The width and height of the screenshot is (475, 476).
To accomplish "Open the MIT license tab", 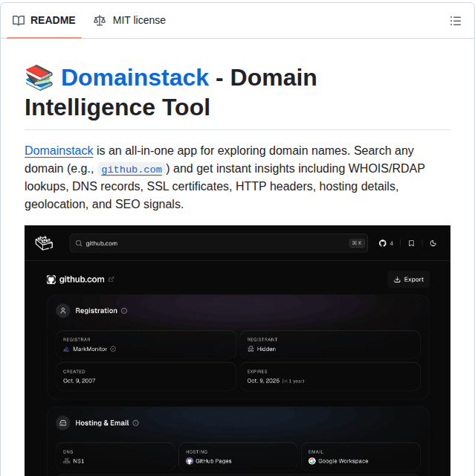I will click(129, 20).
